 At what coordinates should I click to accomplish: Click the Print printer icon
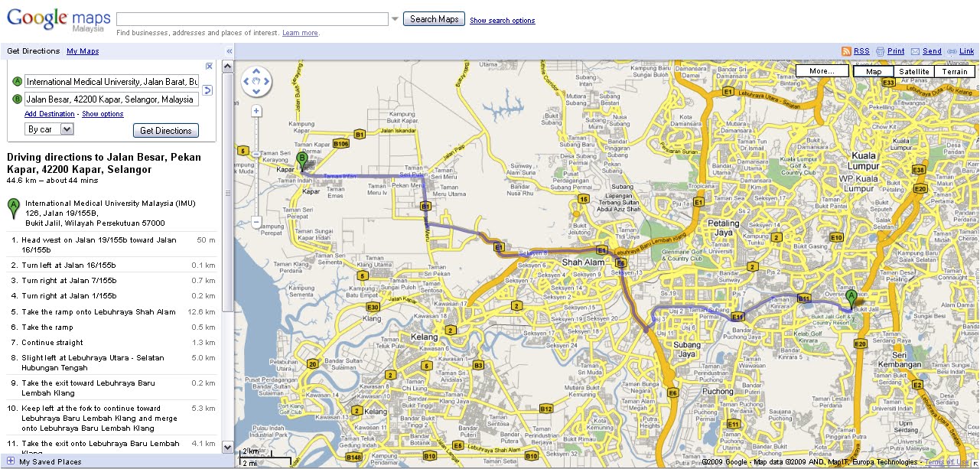(x=881, y=51)
